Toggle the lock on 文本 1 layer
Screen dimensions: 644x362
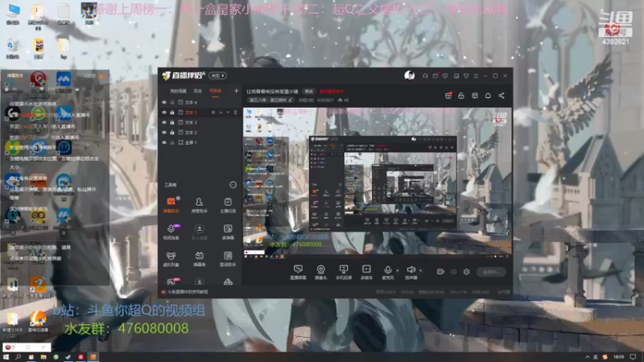click(172, 113)
